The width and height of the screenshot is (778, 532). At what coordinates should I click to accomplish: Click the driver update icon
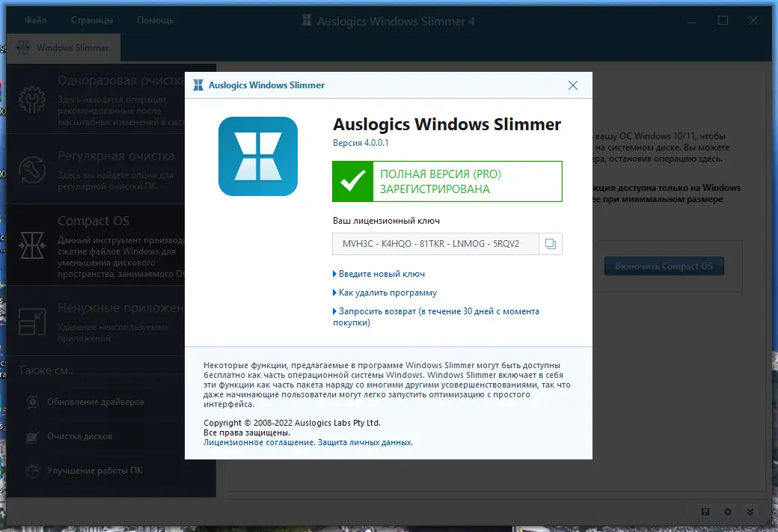pyautogui.click(x=33, y=402)
